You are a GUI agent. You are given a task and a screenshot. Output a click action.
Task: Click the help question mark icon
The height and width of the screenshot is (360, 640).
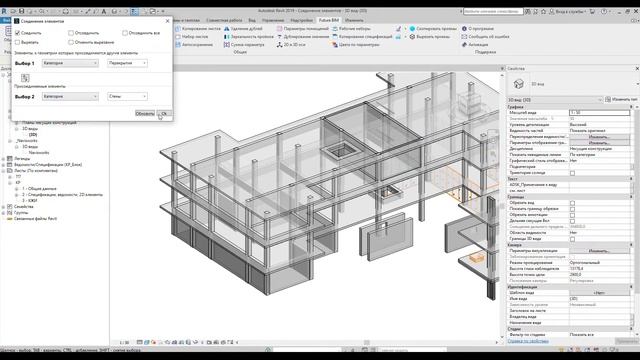point(604,11)
